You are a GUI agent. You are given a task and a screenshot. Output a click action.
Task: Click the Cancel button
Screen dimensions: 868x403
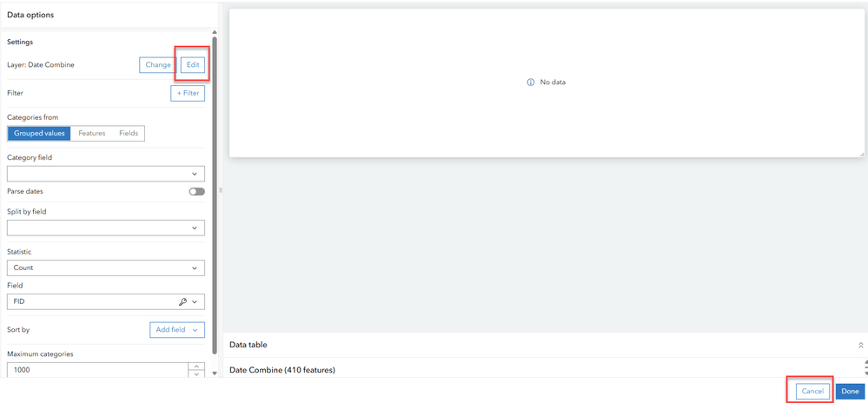tap(812, 392)
